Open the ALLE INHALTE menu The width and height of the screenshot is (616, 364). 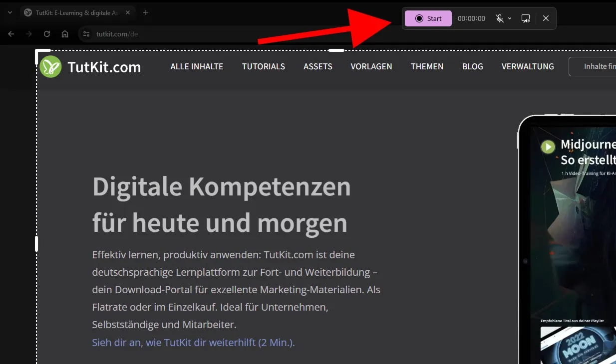(x=197, y=66)
